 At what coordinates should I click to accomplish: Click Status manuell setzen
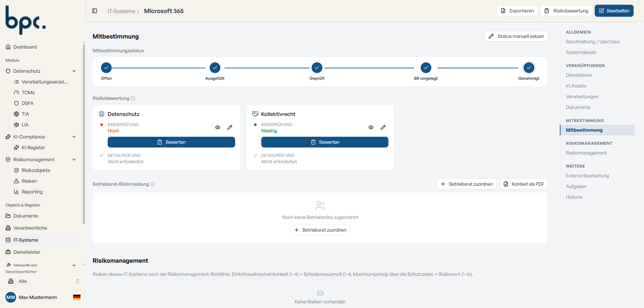pos(516,36)
